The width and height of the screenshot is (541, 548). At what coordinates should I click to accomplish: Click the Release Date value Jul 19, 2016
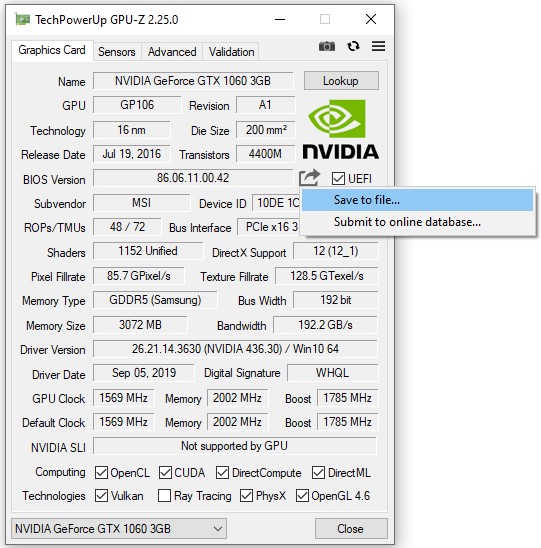[132, 154]
